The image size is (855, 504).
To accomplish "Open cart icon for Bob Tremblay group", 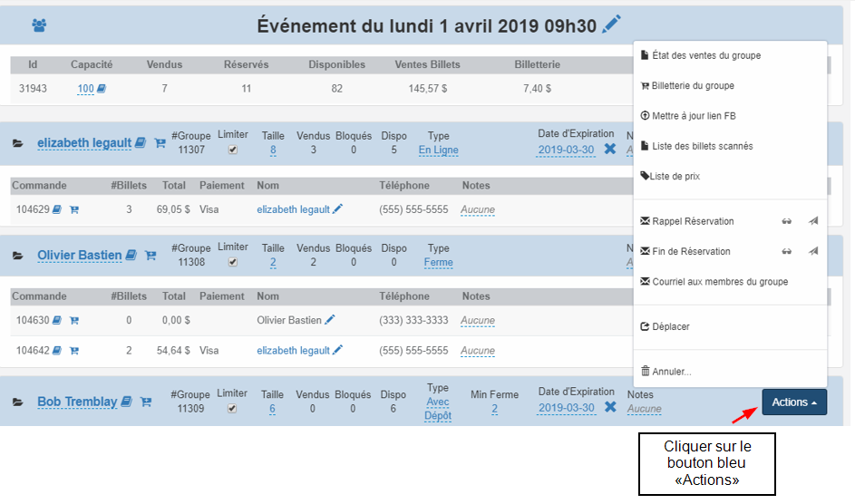I will [x=146, y=402].
